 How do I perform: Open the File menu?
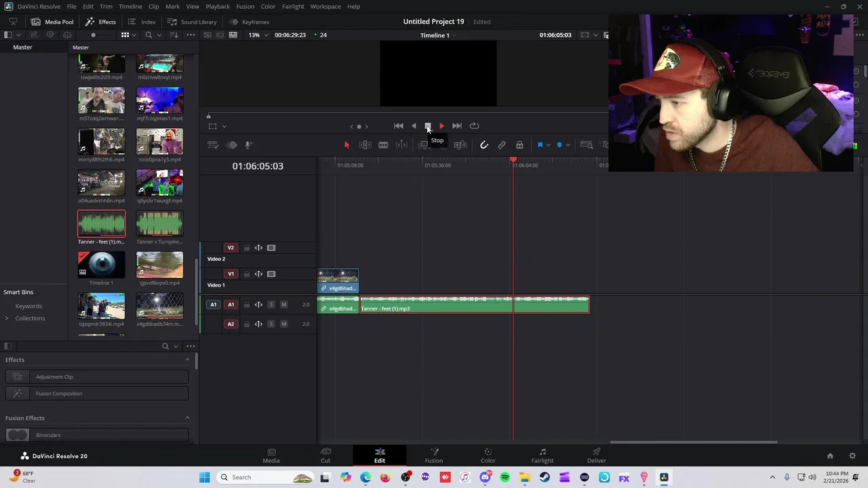pos(71,7)
